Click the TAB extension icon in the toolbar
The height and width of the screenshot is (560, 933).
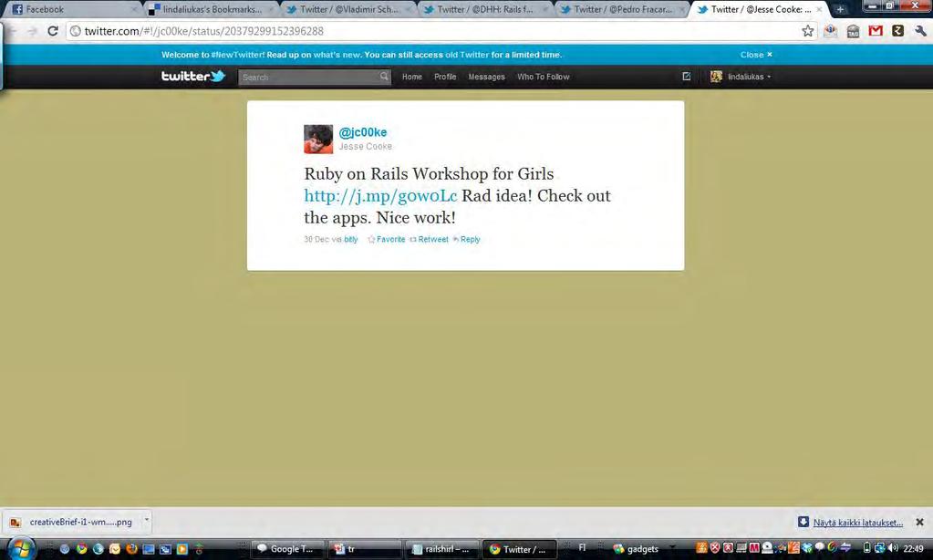coord(853,31)
